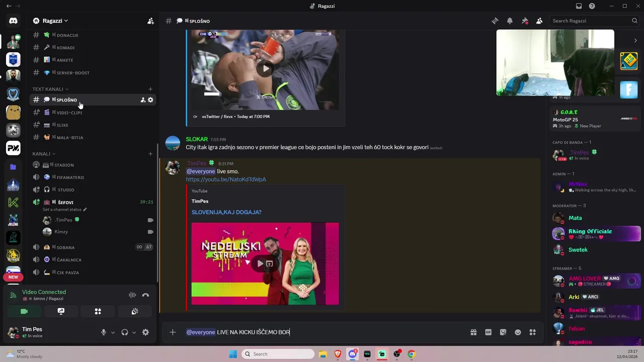This screenshot has width=644, height=362.
Task: Open the ANKETE channel
Action: click(x=94, y=60)
